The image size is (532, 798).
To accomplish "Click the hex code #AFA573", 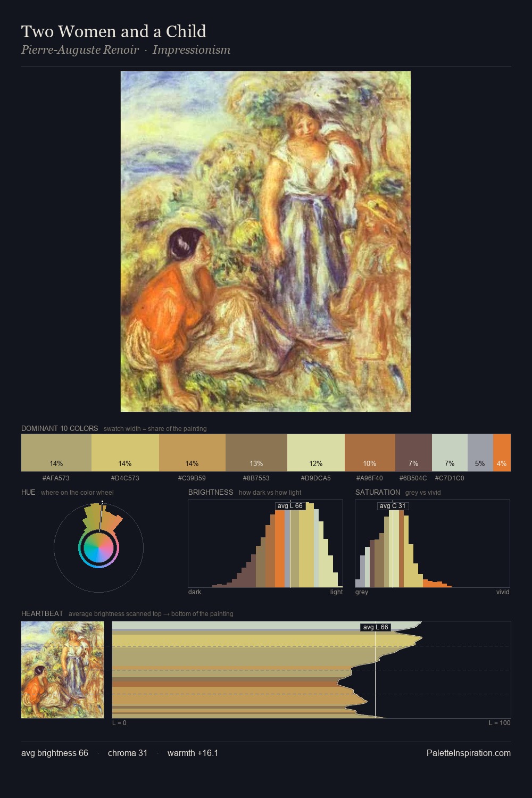I will [56, 478].
